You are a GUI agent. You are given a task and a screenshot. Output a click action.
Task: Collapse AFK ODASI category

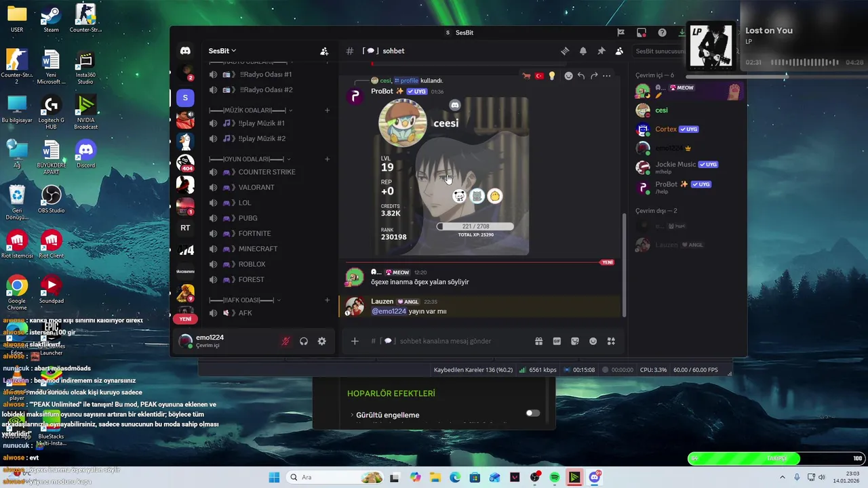pos(245,300)
